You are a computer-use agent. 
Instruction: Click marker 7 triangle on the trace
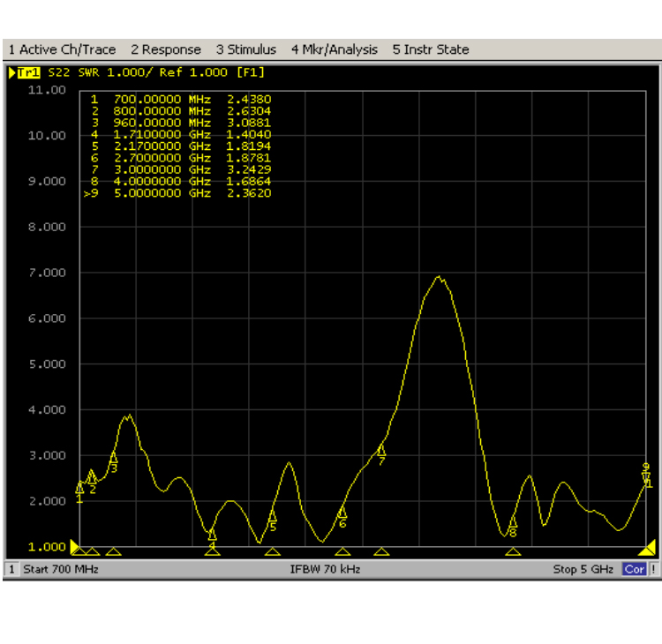381,450
